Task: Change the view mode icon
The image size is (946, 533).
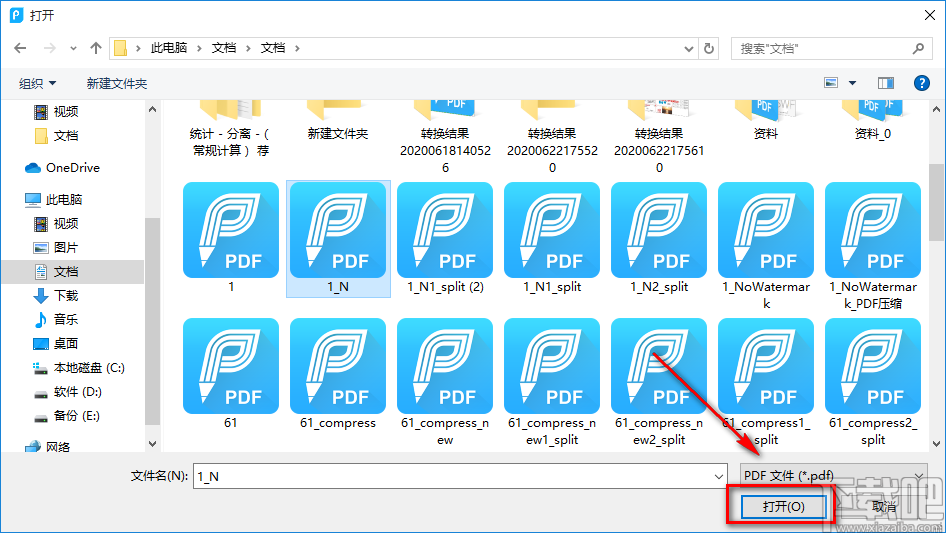Action: point(831,83)
